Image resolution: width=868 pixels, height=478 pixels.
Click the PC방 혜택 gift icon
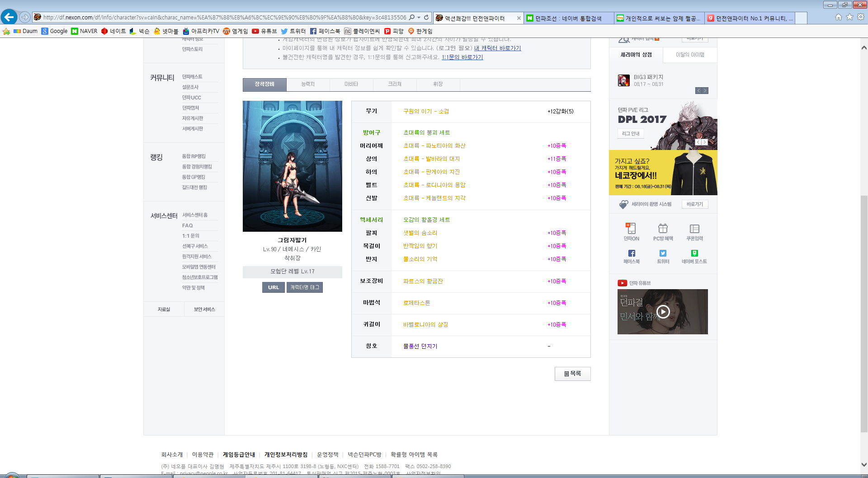tap(663, 232)
